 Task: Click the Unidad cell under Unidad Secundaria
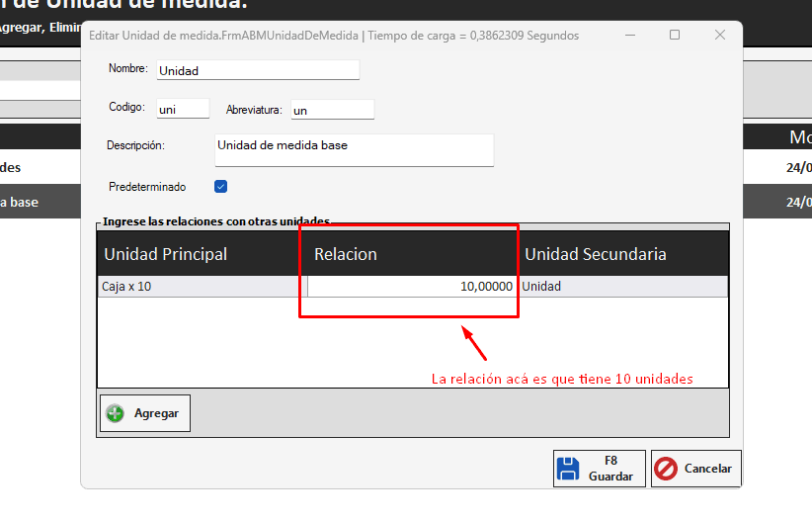point(622,287)
